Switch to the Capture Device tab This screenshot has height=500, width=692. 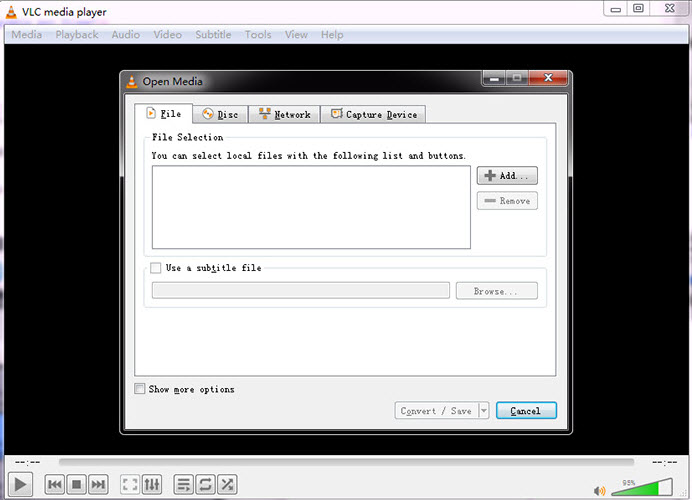click(373, 114)
